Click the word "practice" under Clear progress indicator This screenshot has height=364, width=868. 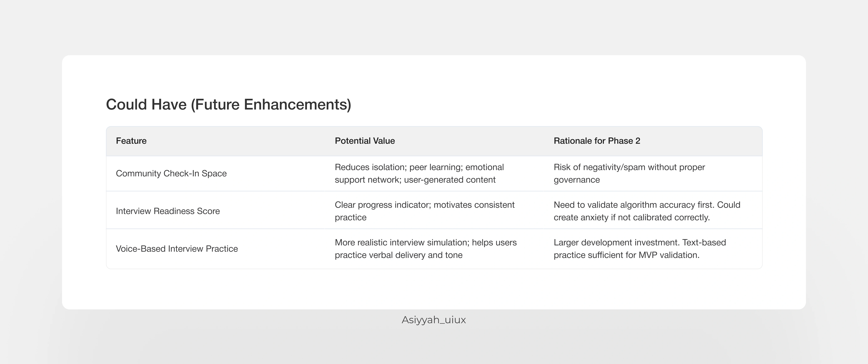pos(350,218)
